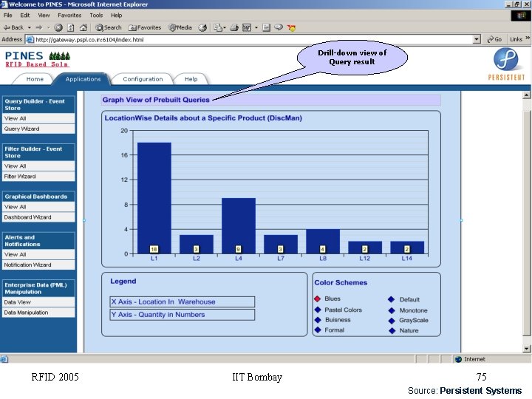Click the L1 bar in chart

pos(154,198)
